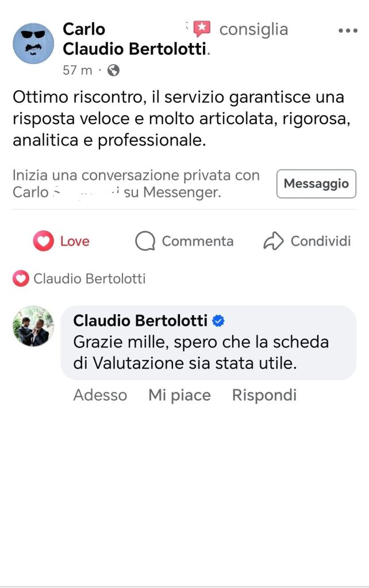This screenshot has height=588, width=369.
Task: Click the Ottimo riscontro review text
Action: (x=178, y=118)
